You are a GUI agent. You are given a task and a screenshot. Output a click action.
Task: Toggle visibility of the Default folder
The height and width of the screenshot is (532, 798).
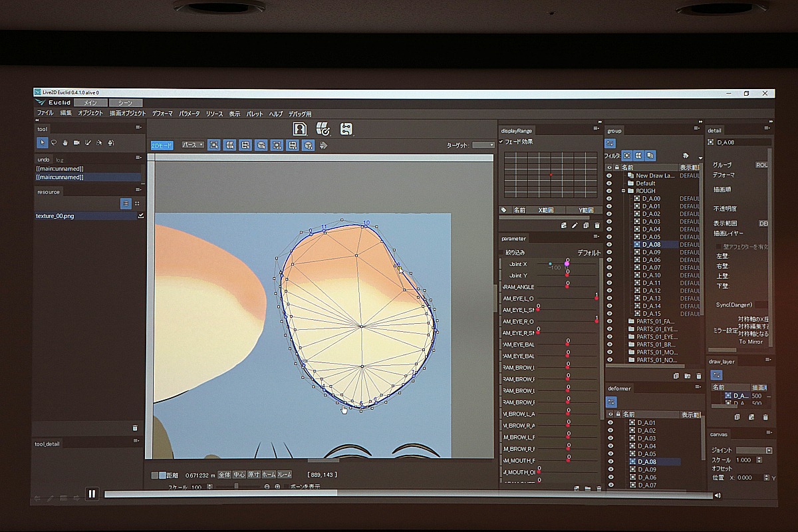pos(609,183)
